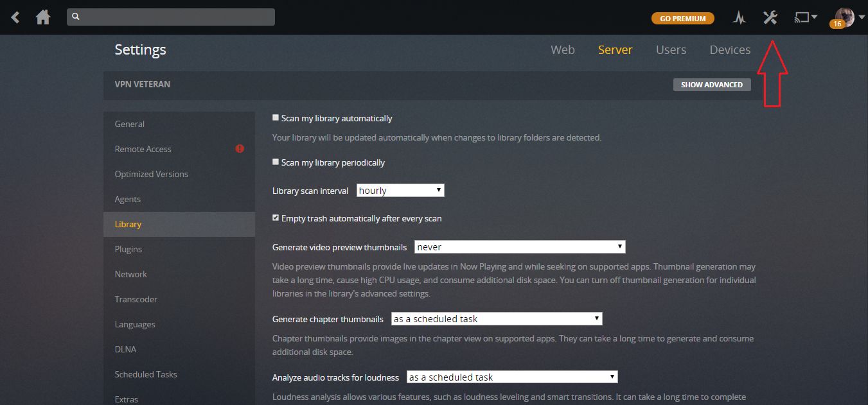The height and width of the screenshot is (405, 868).
Task: Click the 16 notifications badge
Action: (837, 24)
